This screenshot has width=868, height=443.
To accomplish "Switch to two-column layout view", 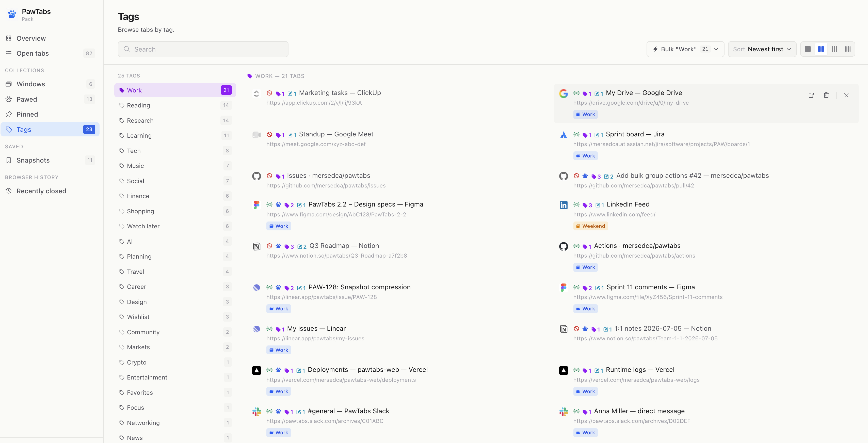I will tap(821, 49).
